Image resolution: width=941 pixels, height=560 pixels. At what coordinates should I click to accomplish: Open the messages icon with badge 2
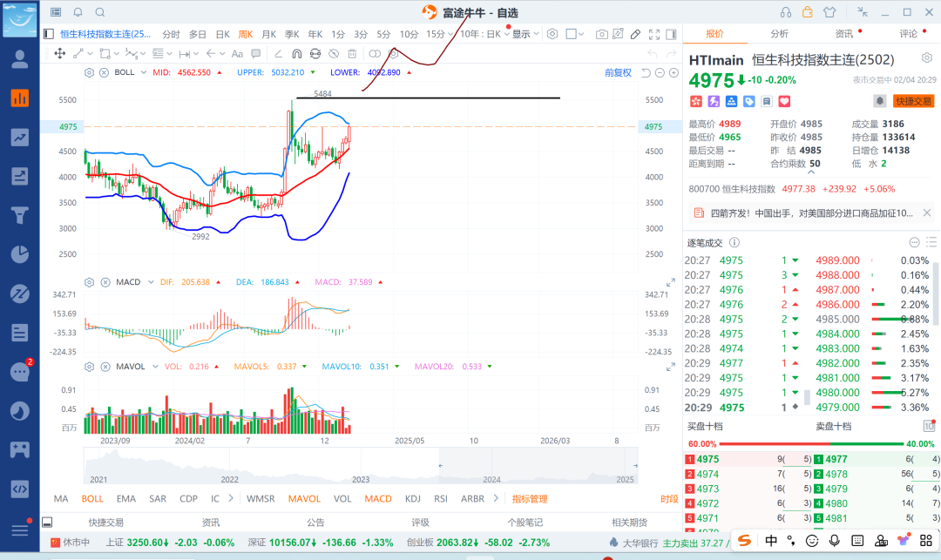20,372
